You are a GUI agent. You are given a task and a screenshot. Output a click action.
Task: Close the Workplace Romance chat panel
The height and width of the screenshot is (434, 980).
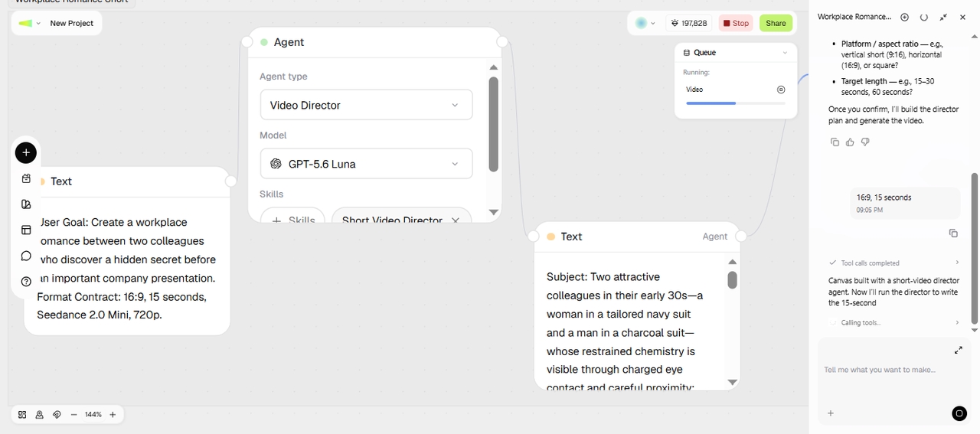[x=963, y=17]
